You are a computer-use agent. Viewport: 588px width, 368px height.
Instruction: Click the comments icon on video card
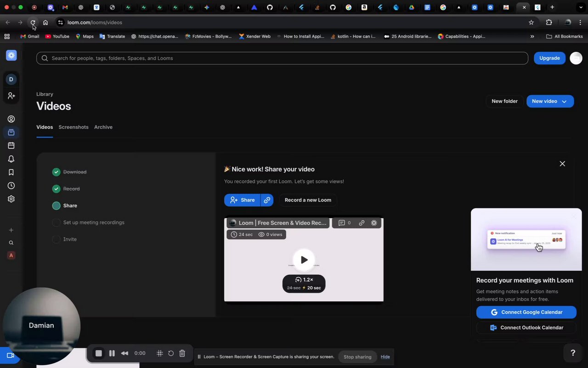pos(342,223)
